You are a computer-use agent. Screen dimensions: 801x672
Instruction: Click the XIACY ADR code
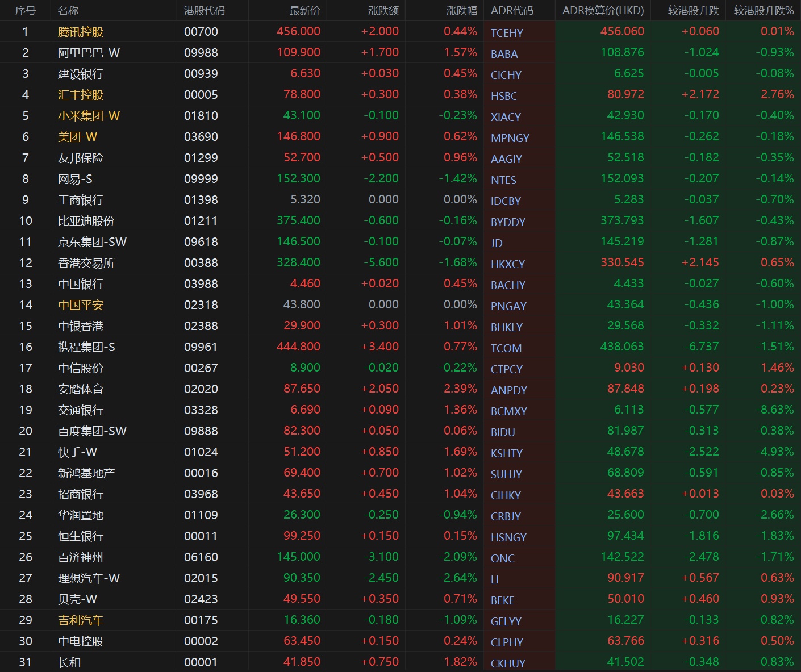[506, 117]
